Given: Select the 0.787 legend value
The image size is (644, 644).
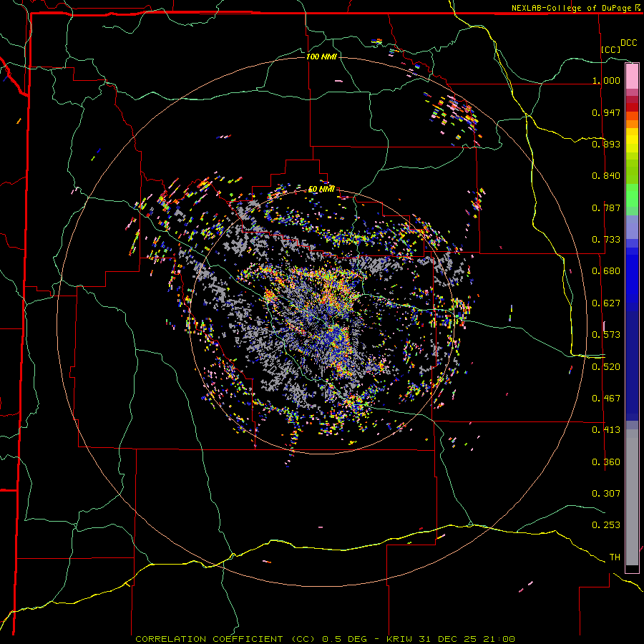Looking at the screenshot, I should [x=606, y=208].
